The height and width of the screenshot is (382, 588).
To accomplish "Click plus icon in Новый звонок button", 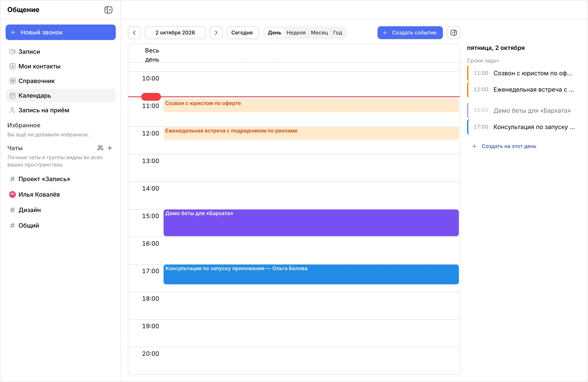I will coord(13,32).
